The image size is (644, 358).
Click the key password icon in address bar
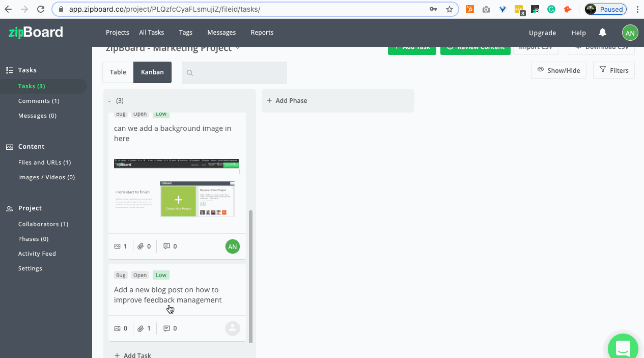point(433,9)
